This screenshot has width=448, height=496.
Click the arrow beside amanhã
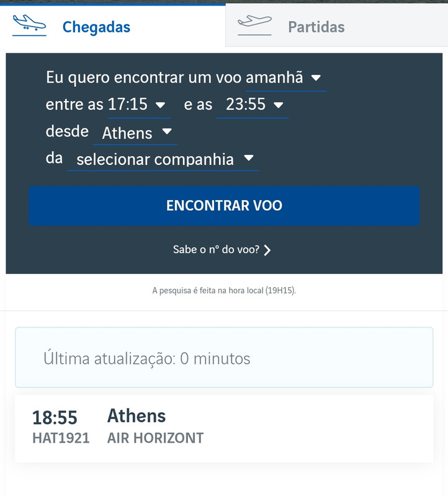316,78
